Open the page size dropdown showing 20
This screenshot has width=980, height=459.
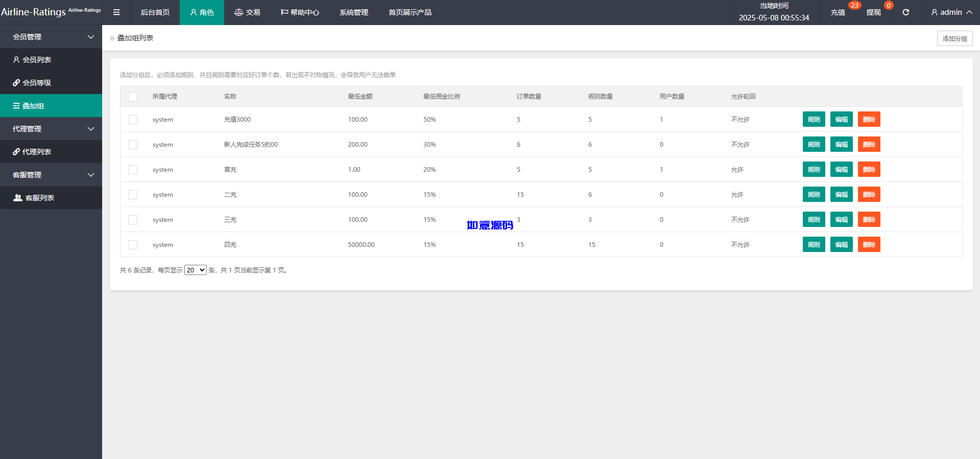(196, 270)
